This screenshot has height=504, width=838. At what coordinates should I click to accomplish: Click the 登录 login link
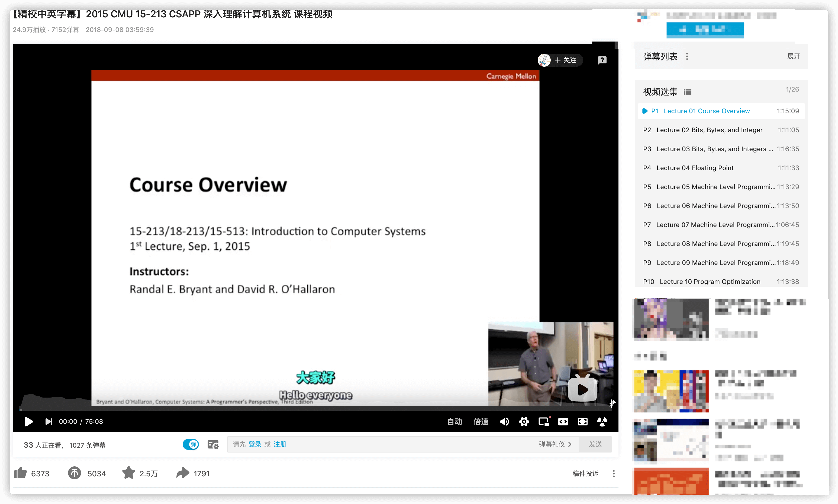(255, 444)
